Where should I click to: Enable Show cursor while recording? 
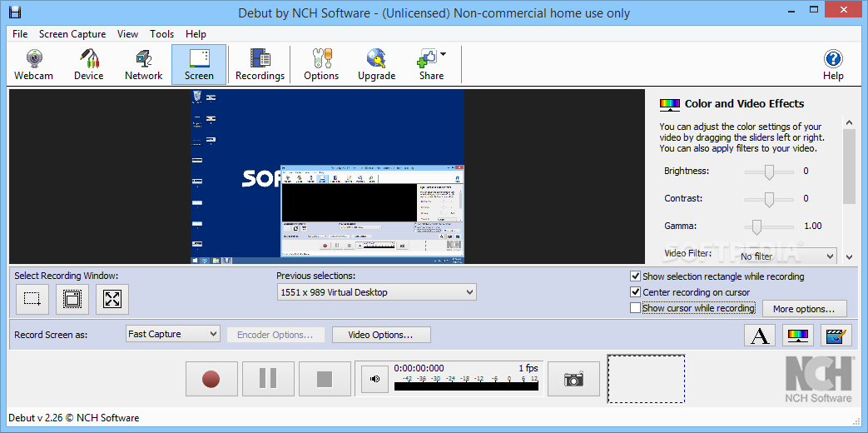click(635, 308)
